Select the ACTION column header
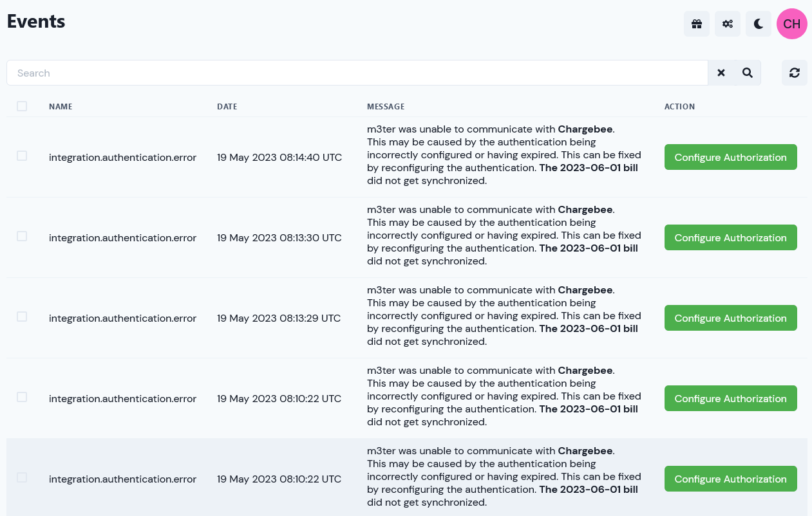 680,107
